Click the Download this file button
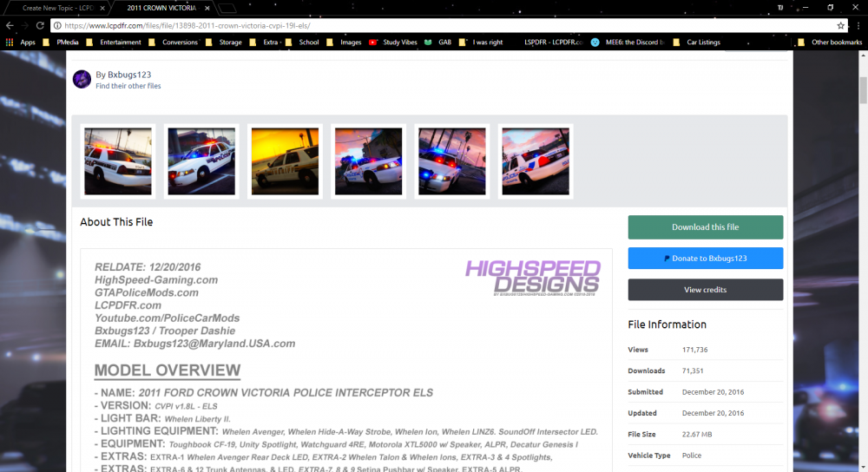The width and height of the screenshot is (868, 472). pos(705,226)
